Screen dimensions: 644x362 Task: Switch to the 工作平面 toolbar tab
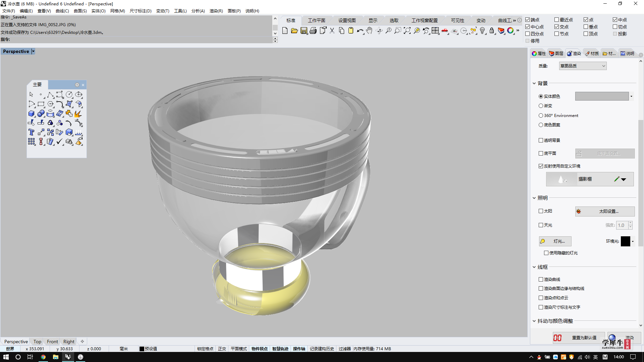point(316,20)
